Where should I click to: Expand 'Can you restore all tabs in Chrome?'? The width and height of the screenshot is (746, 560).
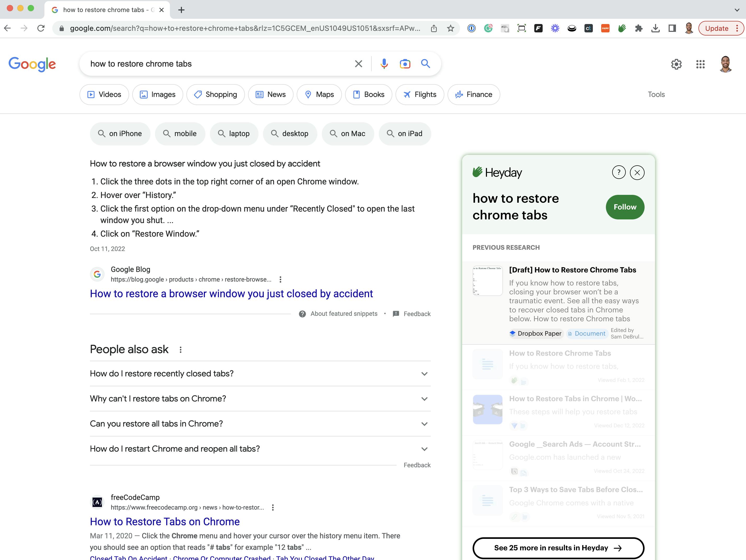(x=260, y=424)
